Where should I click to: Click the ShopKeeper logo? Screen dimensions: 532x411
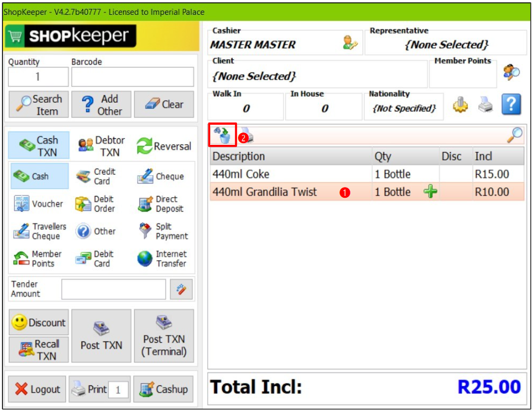coord(71,36)
